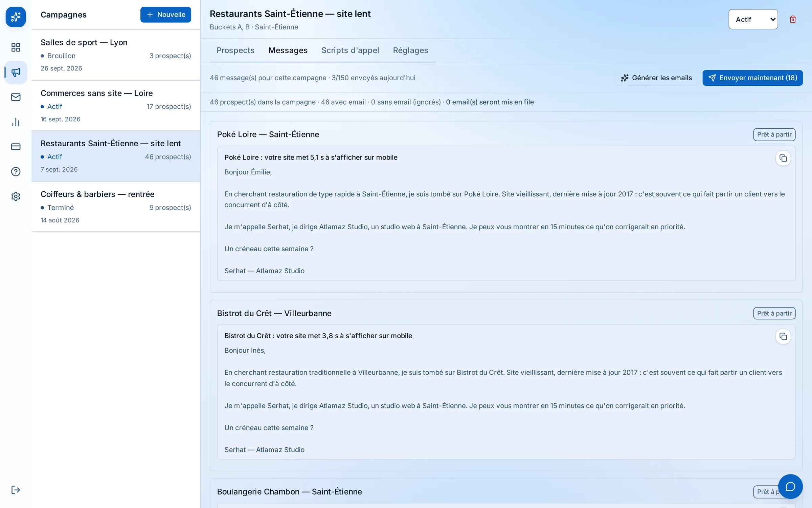Viewport: 812px width, 508px height.
Task: Select Restaurants Saint-Étienne — site lent campaign
Action: [116, 156]
